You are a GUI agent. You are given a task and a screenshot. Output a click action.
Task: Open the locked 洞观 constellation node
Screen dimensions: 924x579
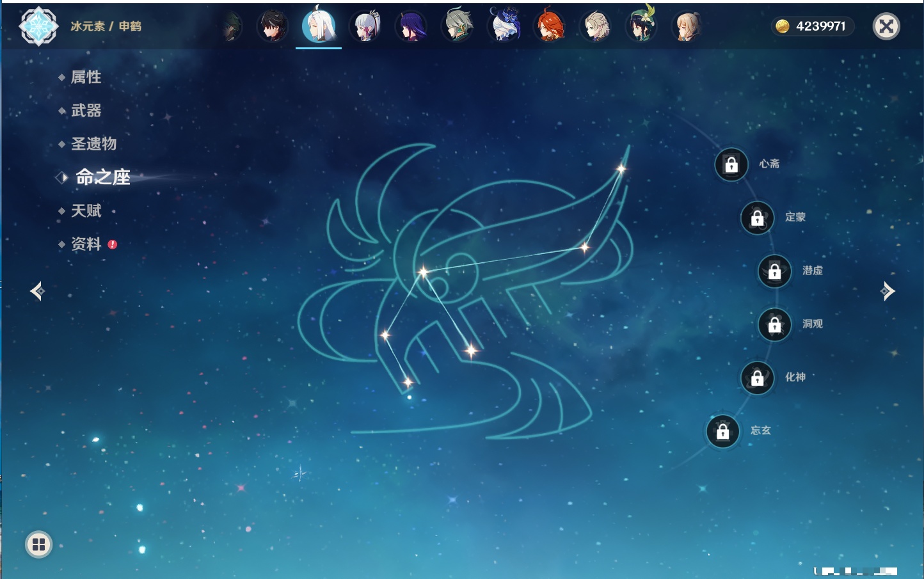[x=775, y=324]
